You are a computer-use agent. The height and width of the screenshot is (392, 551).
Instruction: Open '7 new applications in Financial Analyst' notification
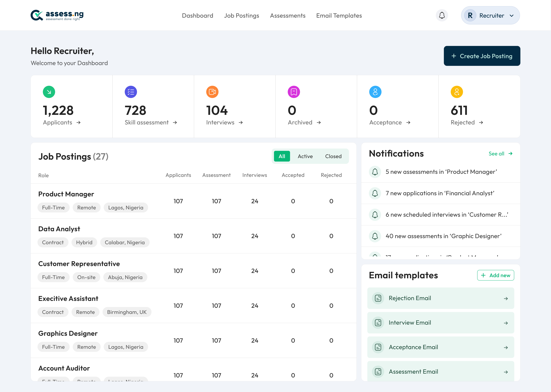pyautogui.click(x=441, y=193)
